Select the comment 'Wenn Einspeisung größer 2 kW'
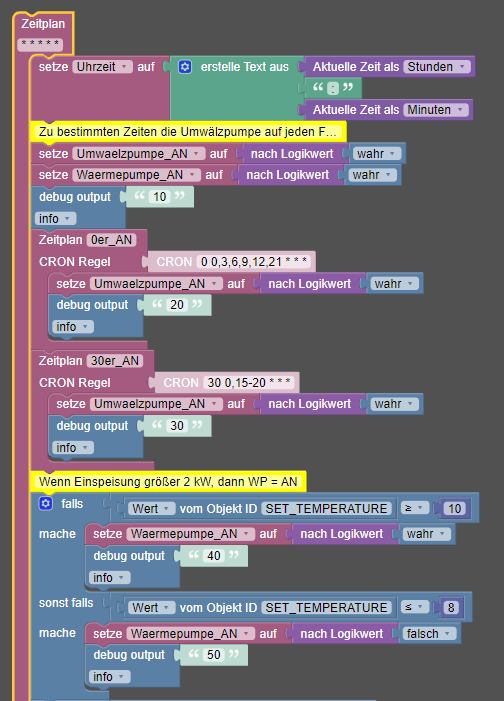 point(168,482)
